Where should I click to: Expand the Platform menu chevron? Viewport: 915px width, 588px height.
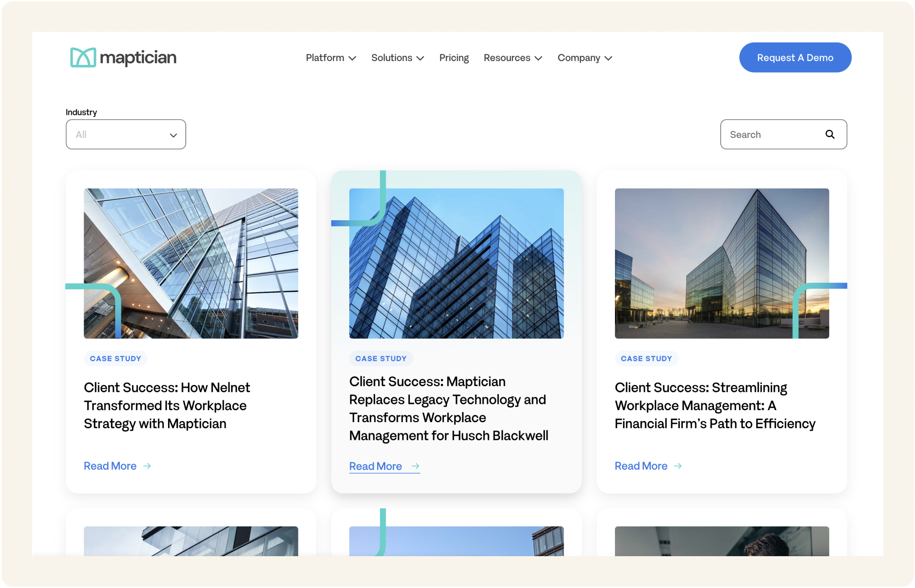pyautogui.click(x=352, y=58)
